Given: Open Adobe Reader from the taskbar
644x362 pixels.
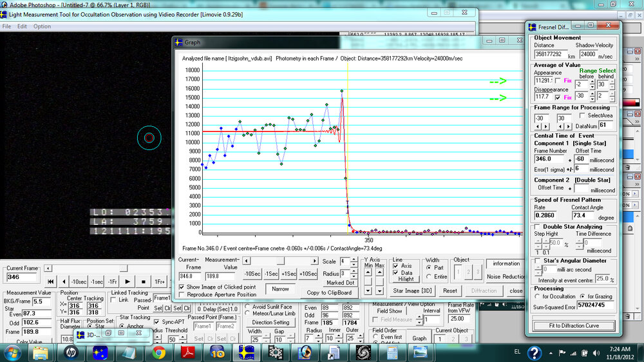Looking at the screenshot, I should pos(187,352).
